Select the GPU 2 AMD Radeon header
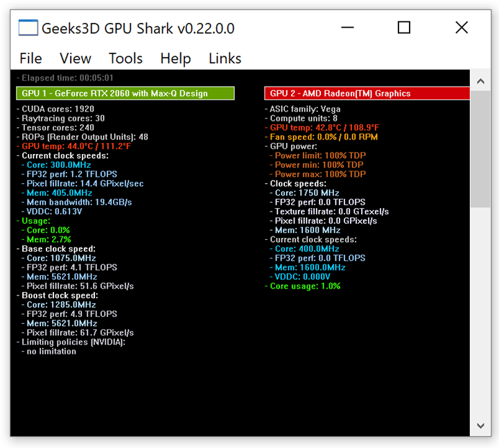 coord(367,94)
